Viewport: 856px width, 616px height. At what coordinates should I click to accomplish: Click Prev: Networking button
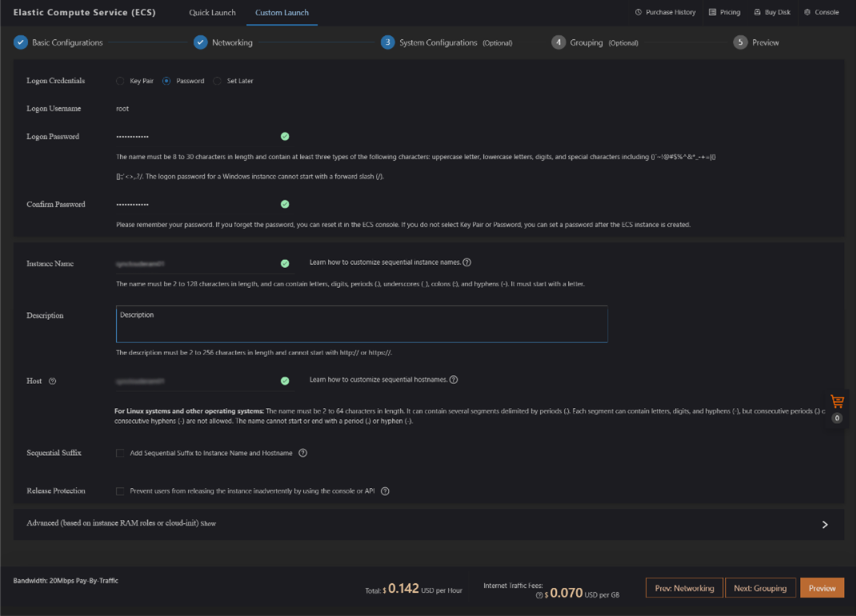pos(685,588)
